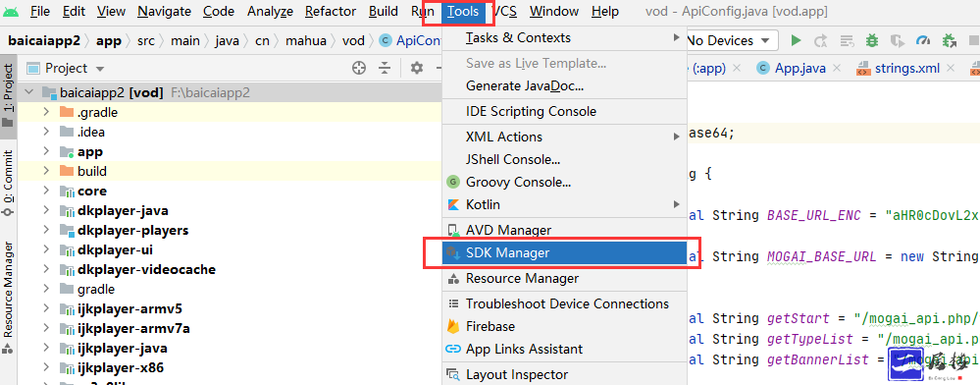
Task: Click the Apply Changes and Restart Activity icon
Action: point(821,40)
